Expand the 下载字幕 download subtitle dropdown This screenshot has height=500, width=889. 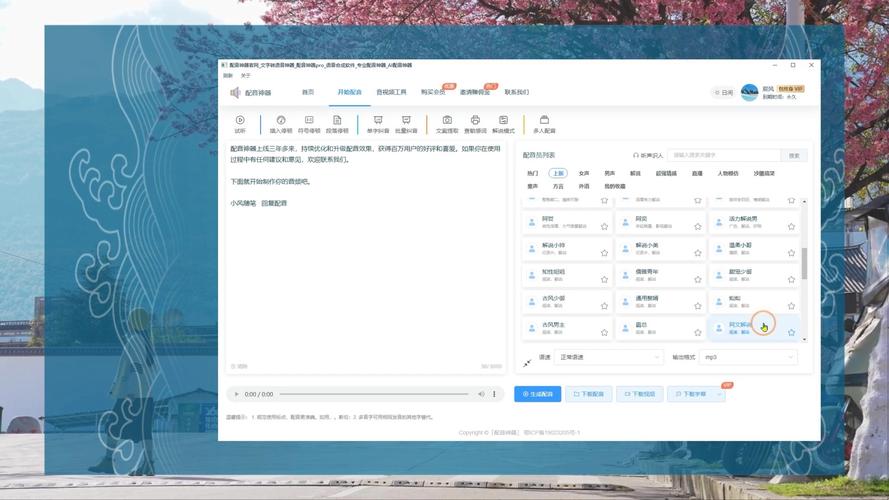point(720,394)
